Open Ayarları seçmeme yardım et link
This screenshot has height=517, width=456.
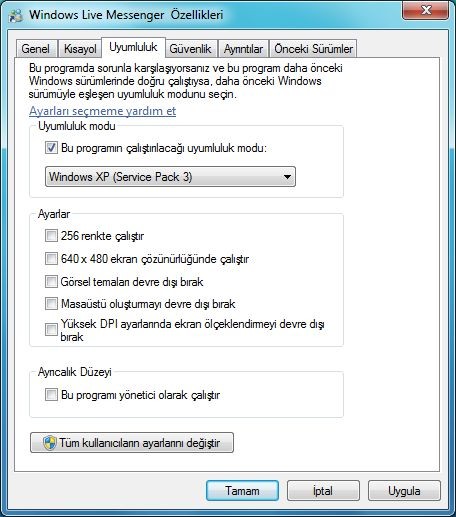(102, 111)
